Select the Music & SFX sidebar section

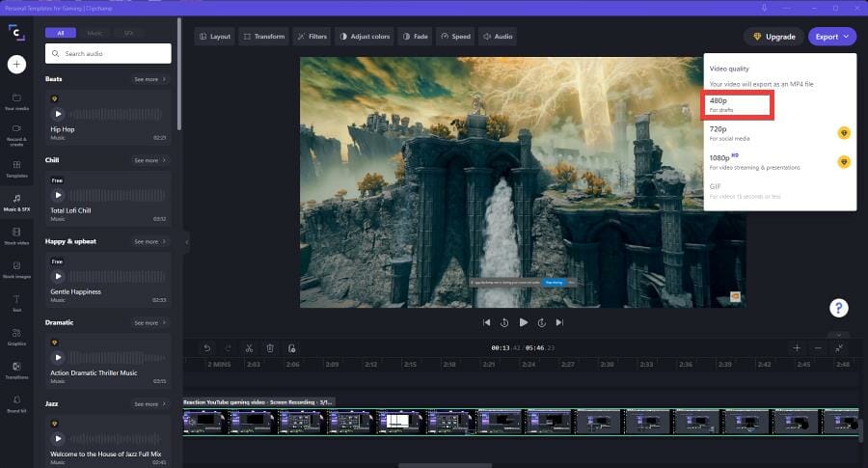[16, 203]
